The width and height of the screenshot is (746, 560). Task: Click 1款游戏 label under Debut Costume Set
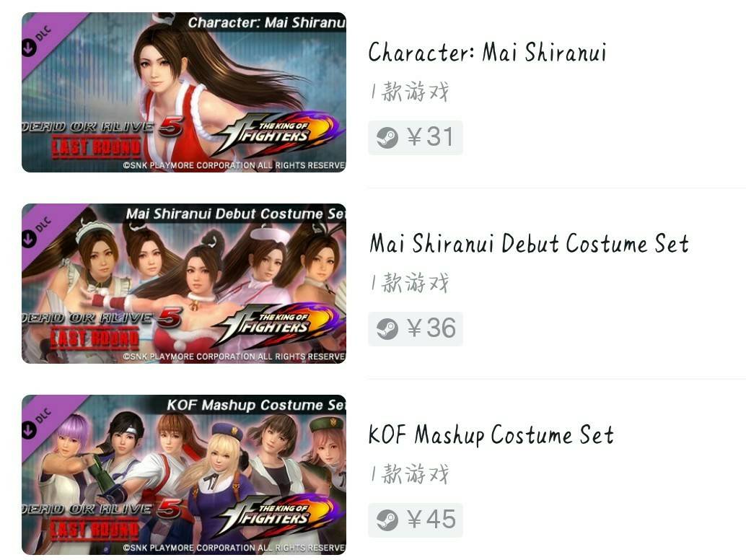pos(410,283)
